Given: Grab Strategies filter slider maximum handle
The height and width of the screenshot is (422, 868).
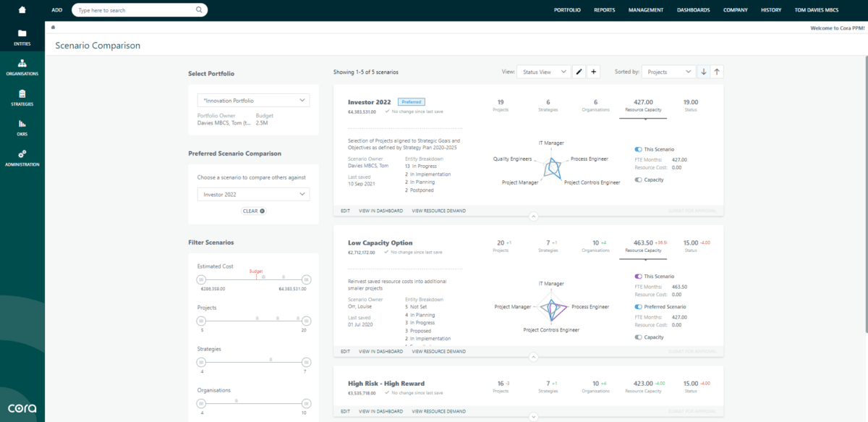Looking at the screenshot, I should 306,362.
